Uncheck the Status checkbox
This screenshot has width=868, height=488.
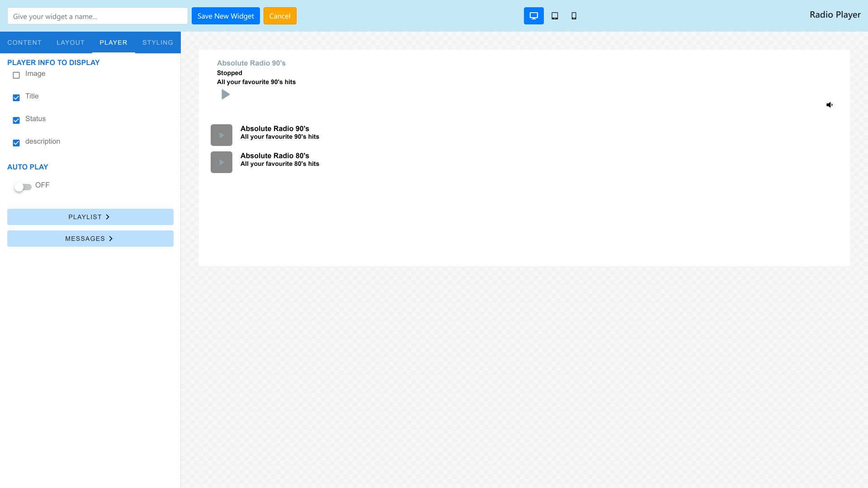pyautogui.click(x=16, y=120)
